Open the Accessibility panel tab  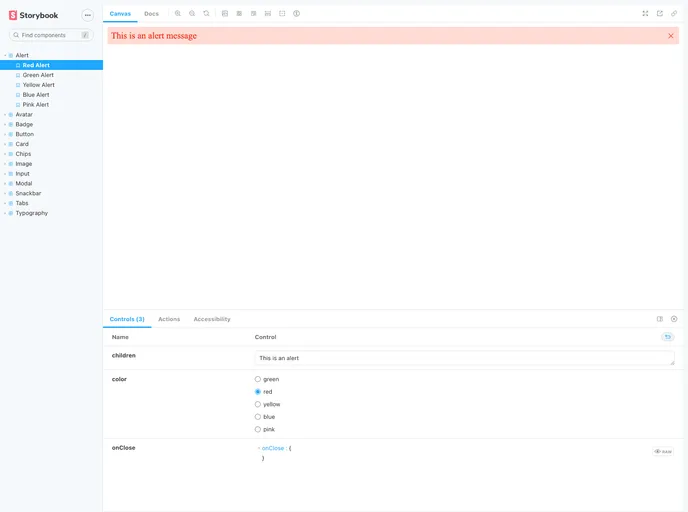coord(212,319)
